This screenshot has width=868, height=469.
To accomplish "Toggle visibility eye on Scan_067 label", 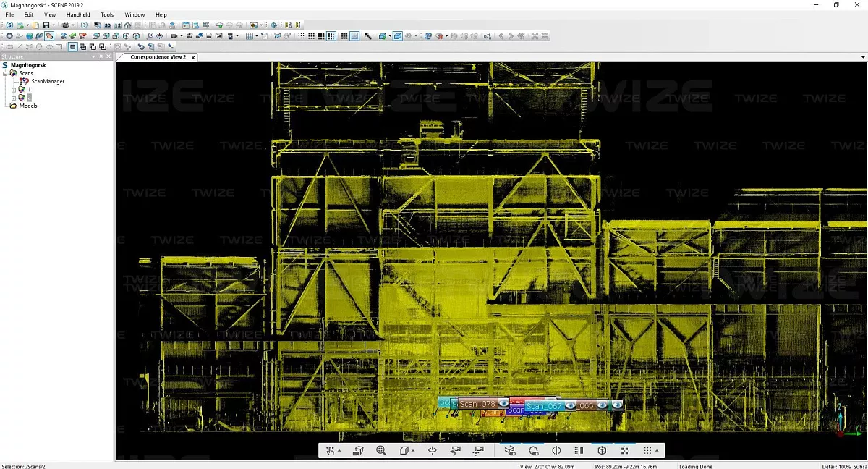I will 570,406.
